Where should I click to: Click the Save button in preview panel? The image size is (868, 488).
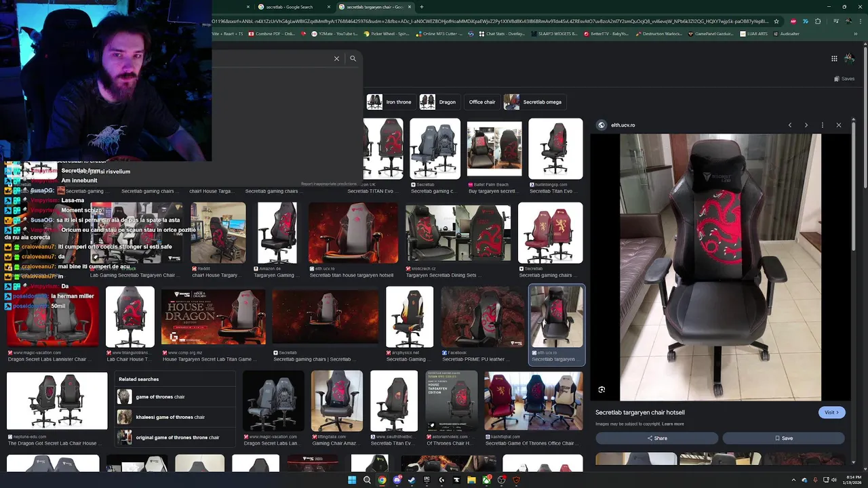click(x=783, y=438)
